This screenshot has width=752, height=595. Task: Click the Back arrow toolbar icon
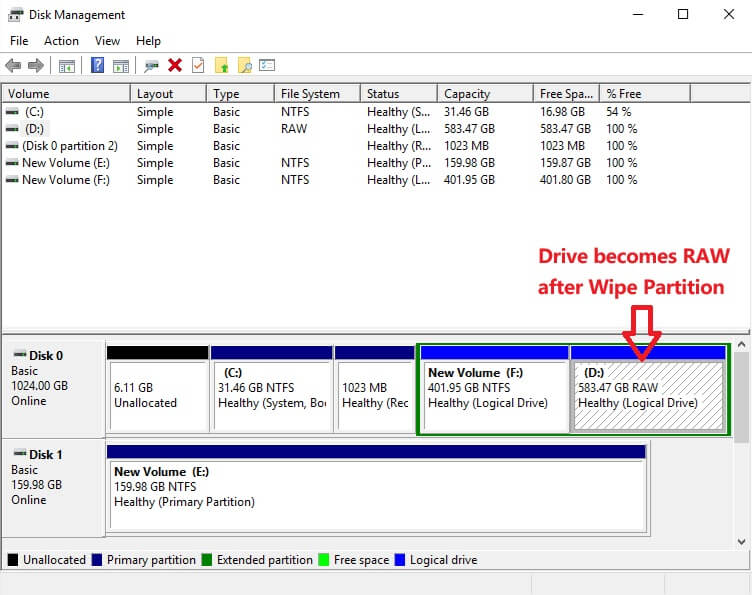tap(13, 65)
